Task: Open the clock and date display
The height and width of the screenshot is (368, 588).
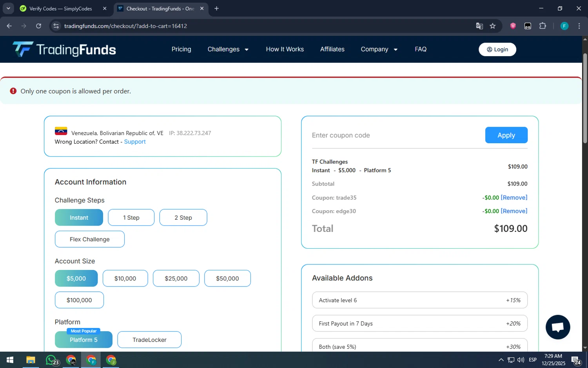Action: [x=554, y=360]
